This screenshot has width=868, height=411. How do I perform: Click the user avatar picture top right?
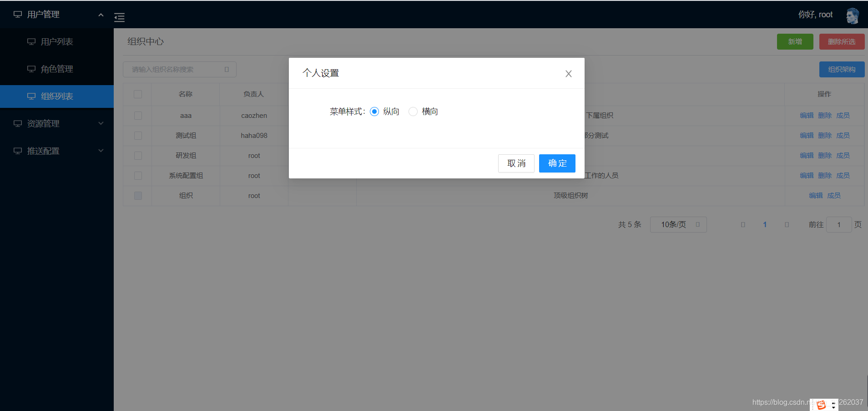click(x=853, y=15)
